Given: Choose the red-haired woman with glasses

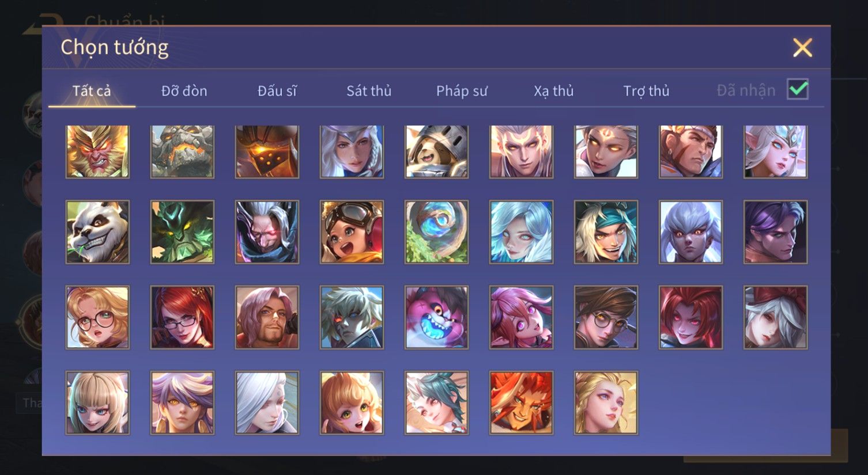Looking at the screenshot, I should 182,317.
